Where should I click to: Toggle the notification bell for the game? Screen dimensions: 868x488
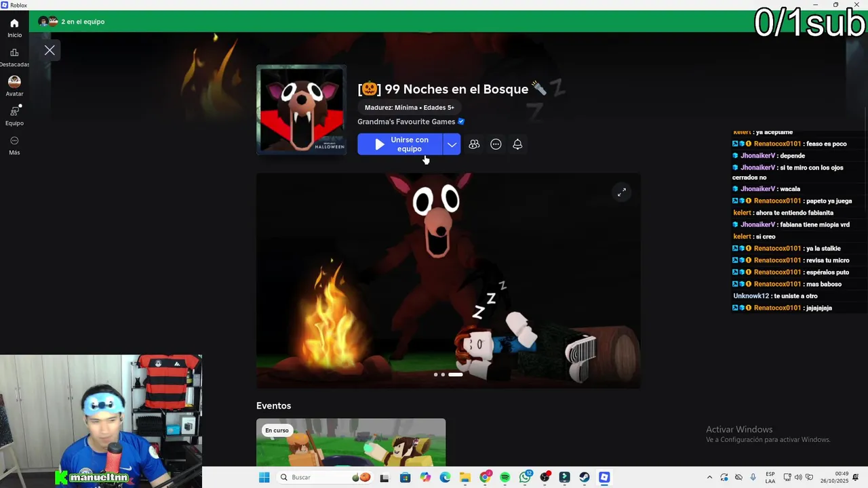tap(517, 144)
